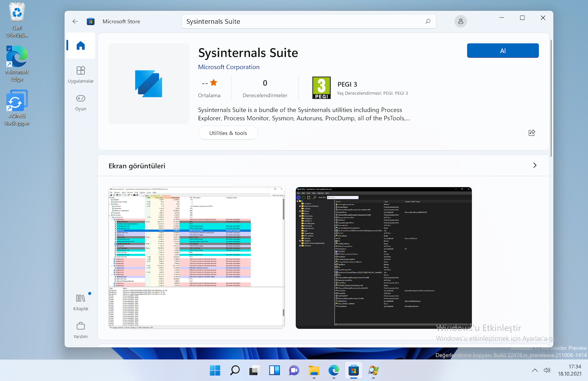This screenshot has height=381, width=588.
Task: Click the app description text
Action: click(x=304, y=114)
